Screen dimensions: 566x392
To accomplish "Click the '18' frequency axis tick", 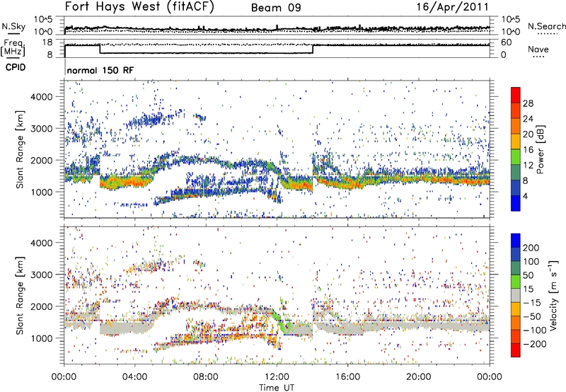I will point(47,42).
